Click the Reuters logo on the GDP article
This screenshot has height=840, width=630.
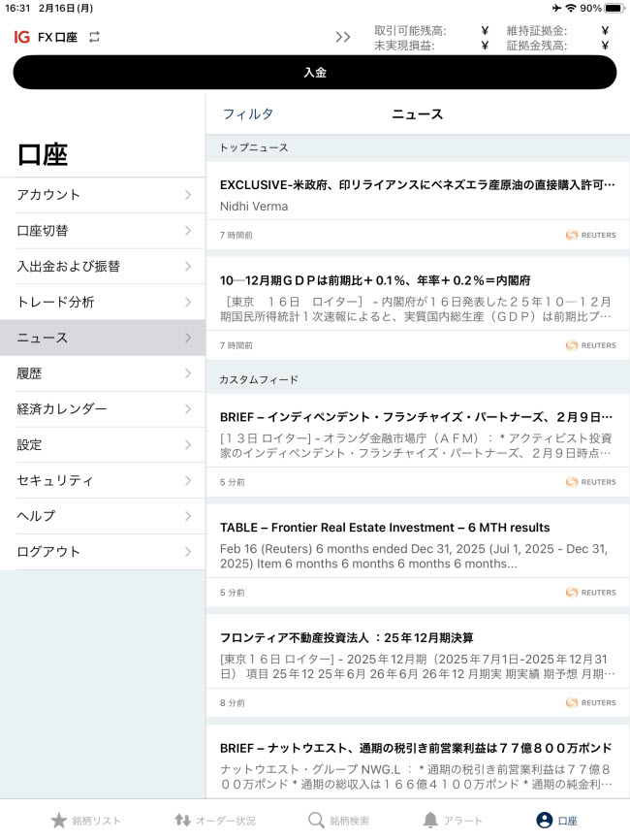(x=591, y=345)
